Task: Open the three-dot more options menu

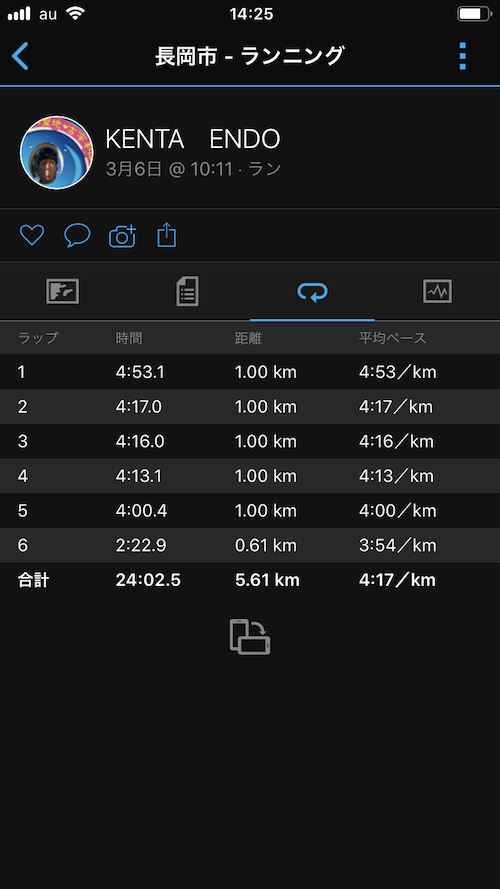Action: 463,56
